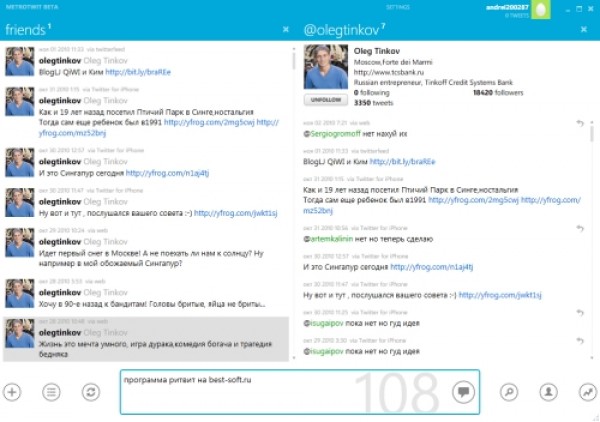Viewport: 600px width, 422px height.
Task: Click the first @isugaipov mention
Action: pyautogui.click(x=323, y=323)
